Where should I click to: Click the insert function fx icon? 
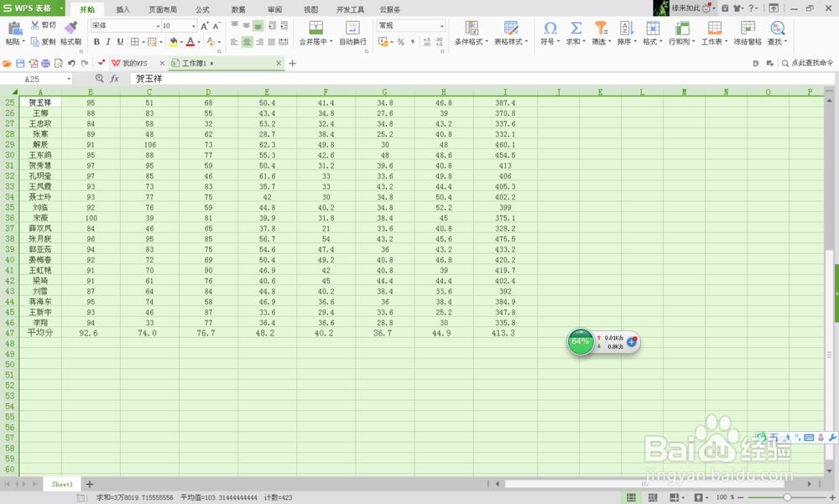click(114, 79)
